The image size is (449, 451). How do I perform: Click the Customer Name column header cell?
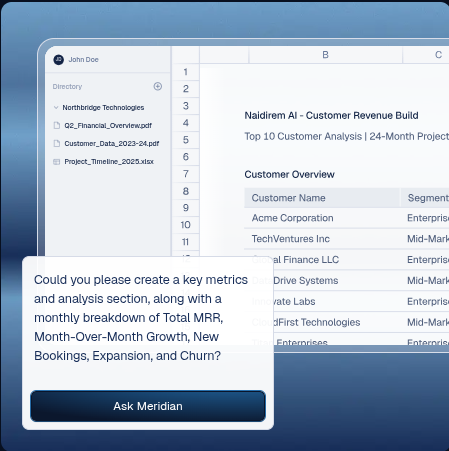[x=322, y=198]
